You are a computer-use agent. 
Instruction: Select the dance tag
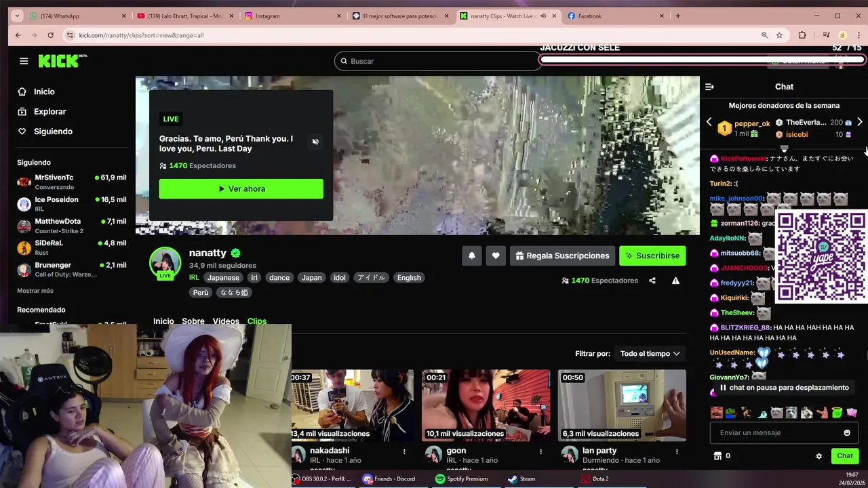coord(279,277)
